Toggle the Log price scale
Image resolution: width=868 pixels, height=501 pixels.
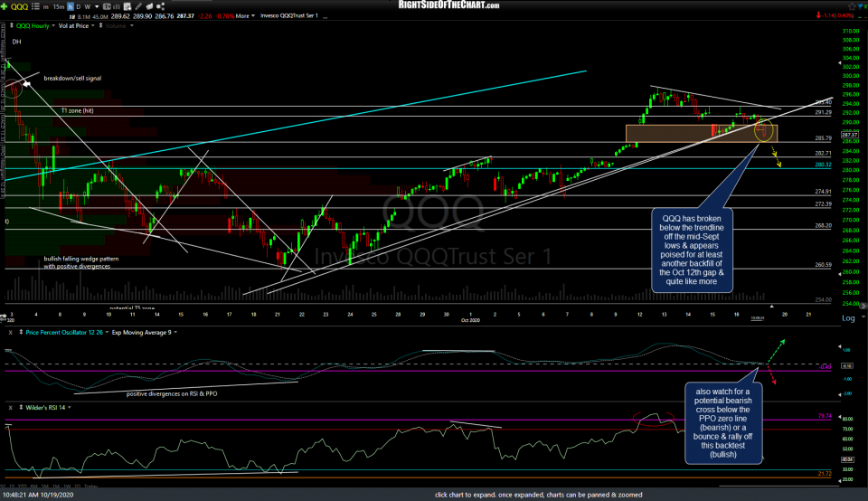[848, 317]
